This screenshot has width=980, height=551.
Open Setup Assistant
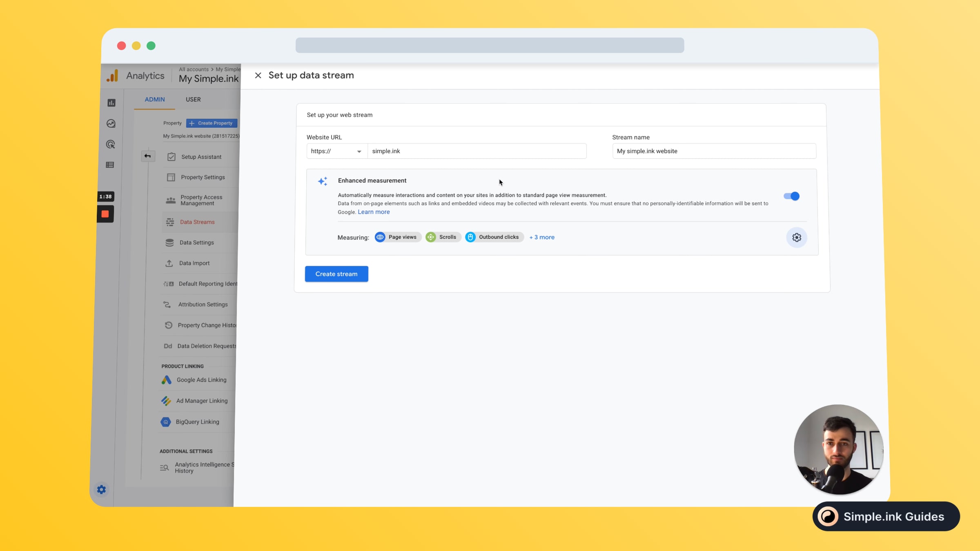[x=201, y=157]
